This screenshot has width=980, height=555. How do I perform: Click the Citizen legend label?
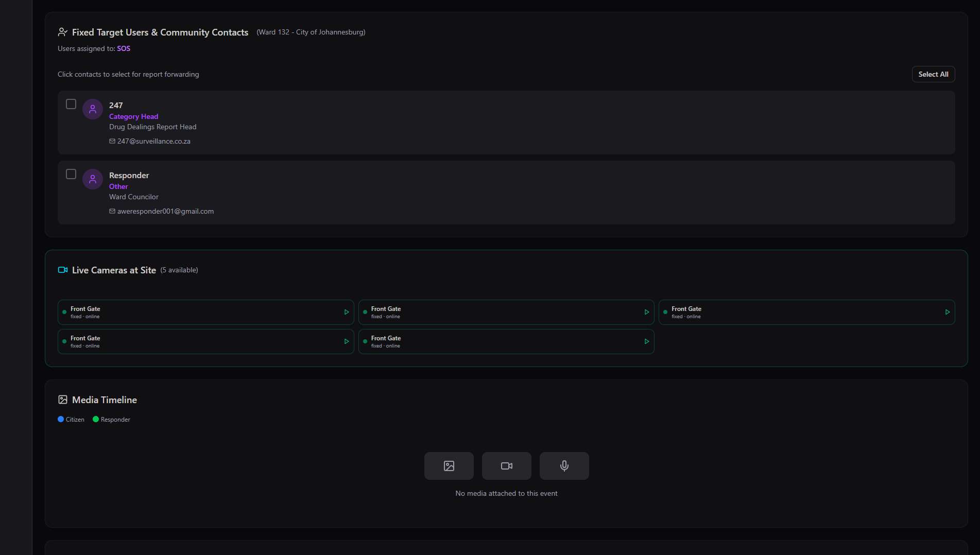tap(75, 420)
